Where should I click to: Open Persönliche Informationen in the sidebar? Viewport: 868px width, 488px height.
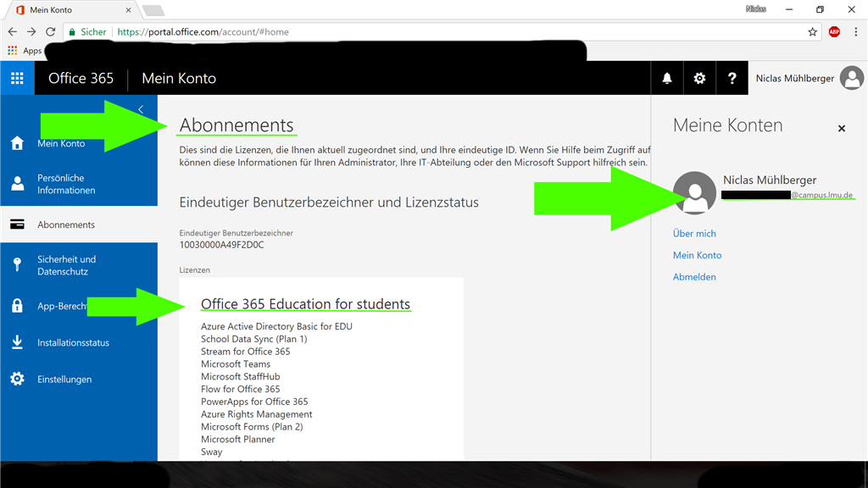(79, 184)
